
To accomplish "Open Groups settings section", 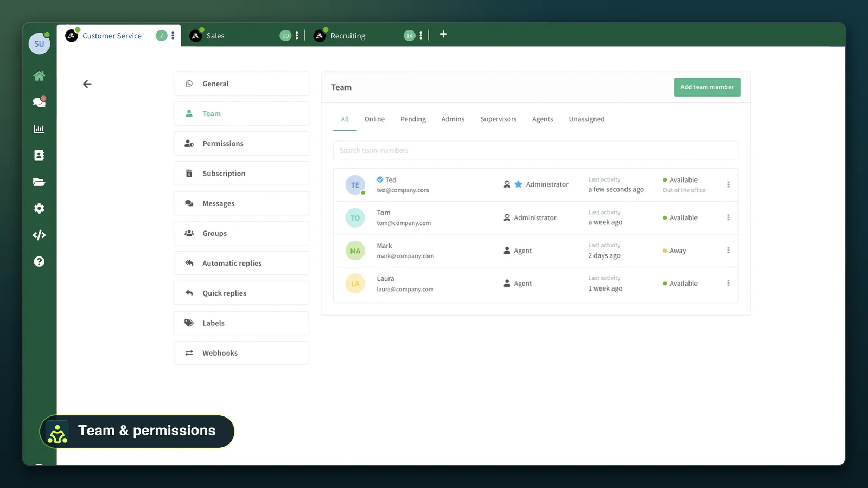I will point(241,233).
